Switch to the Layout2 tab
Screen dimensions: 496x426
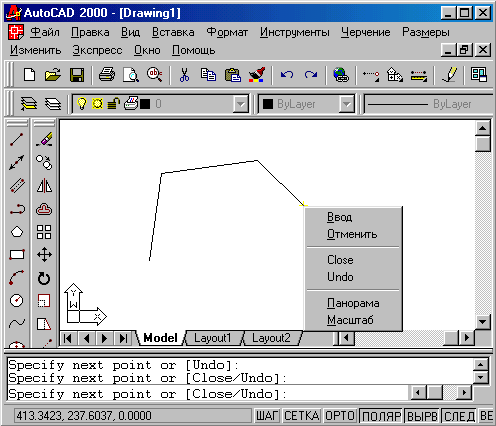pyautogui.click(x=271, y=338)
